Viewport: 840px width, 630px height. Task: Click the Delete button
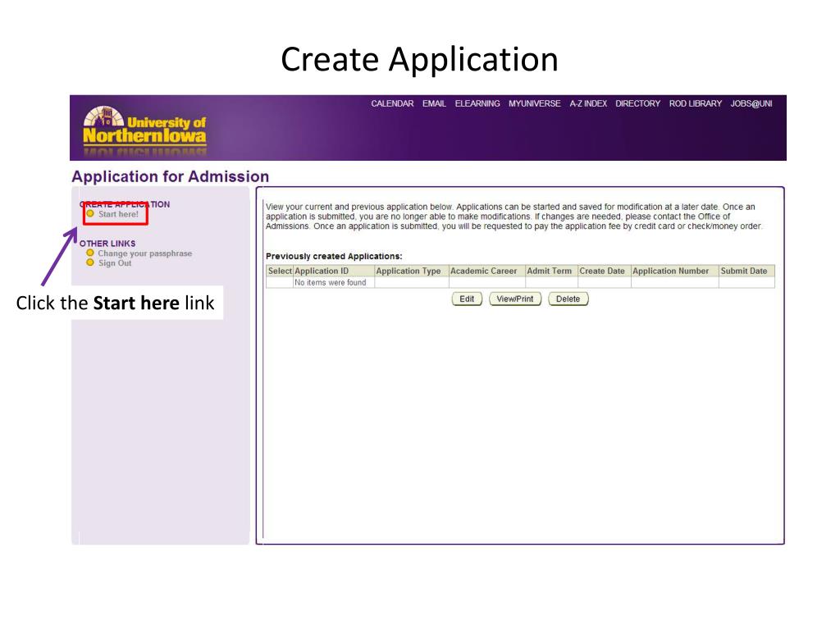pos(568,299)
